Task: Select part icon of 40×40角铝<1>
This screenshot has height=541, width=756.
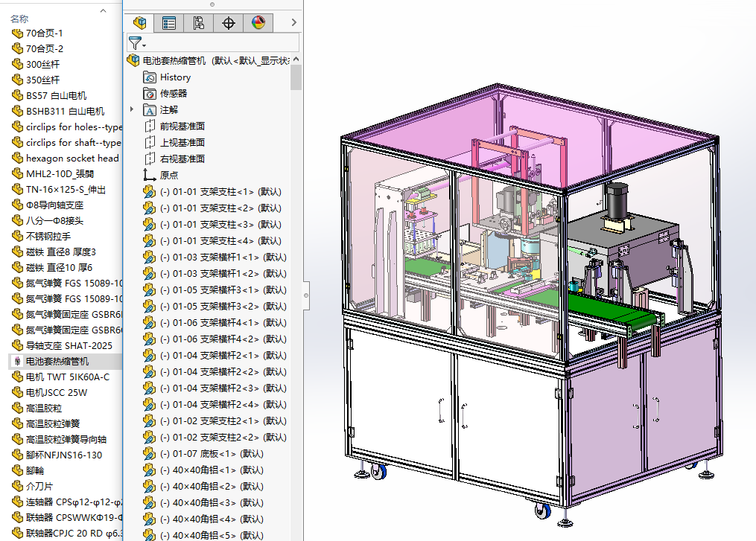Action: coord(150,470)
